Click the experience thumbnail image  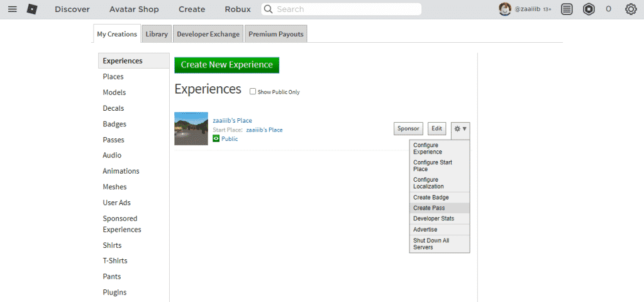[x=191, y=128]
